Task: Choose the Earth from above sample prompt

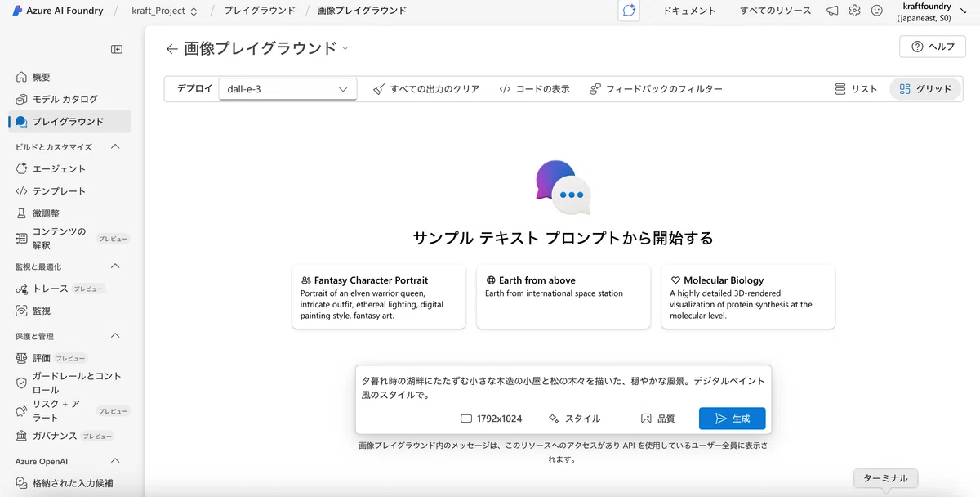Action: [563, 297]
